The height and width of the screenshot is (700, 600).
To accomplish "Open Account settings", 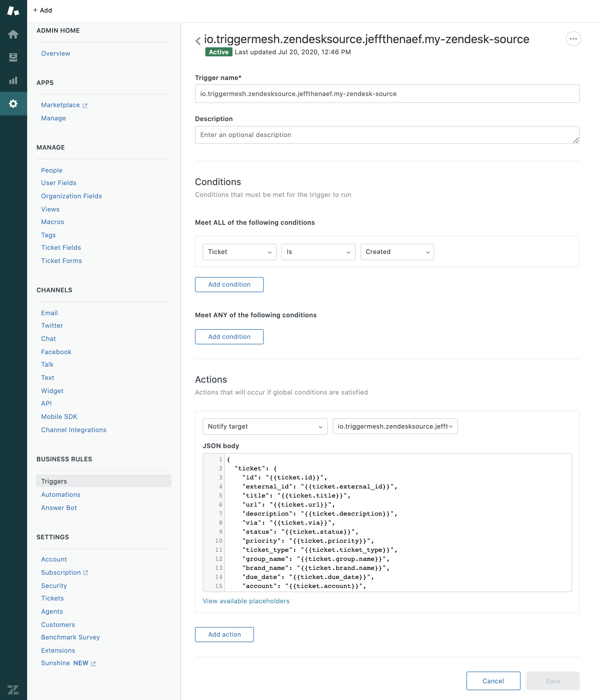I will tap(54, 559).
